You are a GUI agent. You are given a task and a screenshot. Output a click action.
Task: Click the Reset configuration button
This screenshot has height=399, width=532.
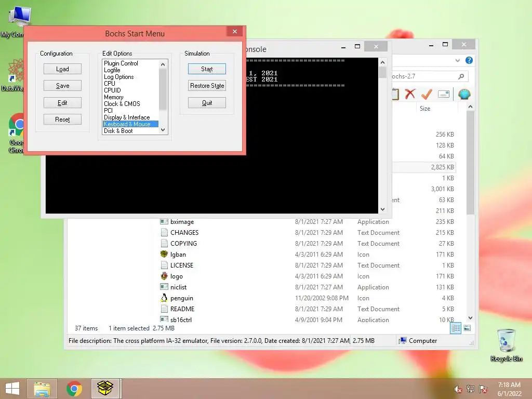(62, 119)
